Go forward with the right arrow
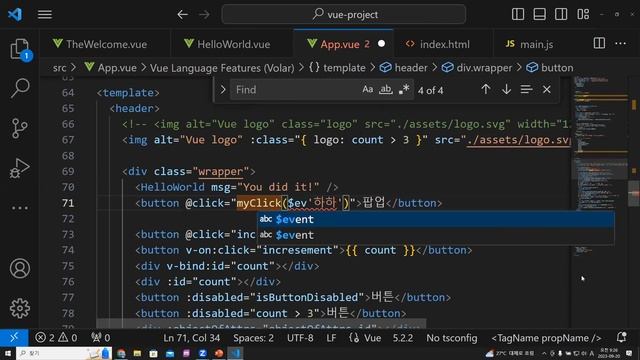Image resolution: width=640 pixels, height=360 pixels. [x=204, y=14]
